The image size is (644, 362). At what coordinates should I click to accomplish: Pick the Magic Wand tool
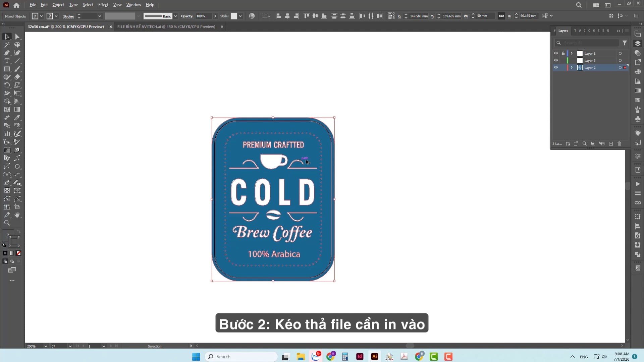7,45
